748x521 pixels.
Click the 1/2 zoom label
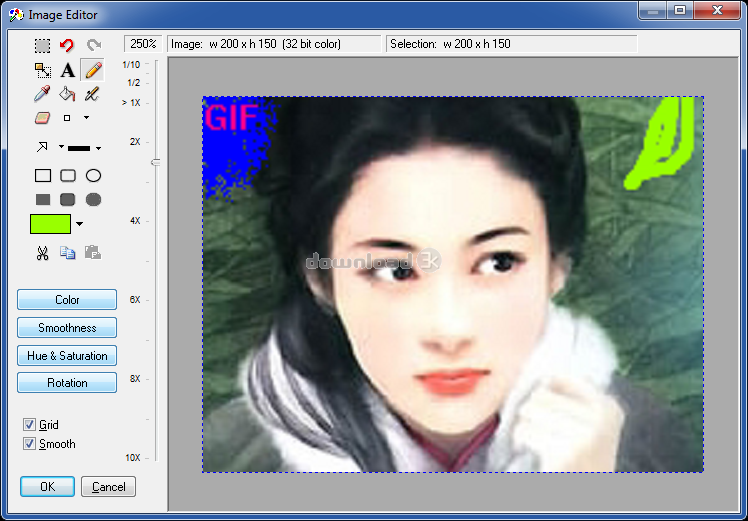(x=134, y=83)
